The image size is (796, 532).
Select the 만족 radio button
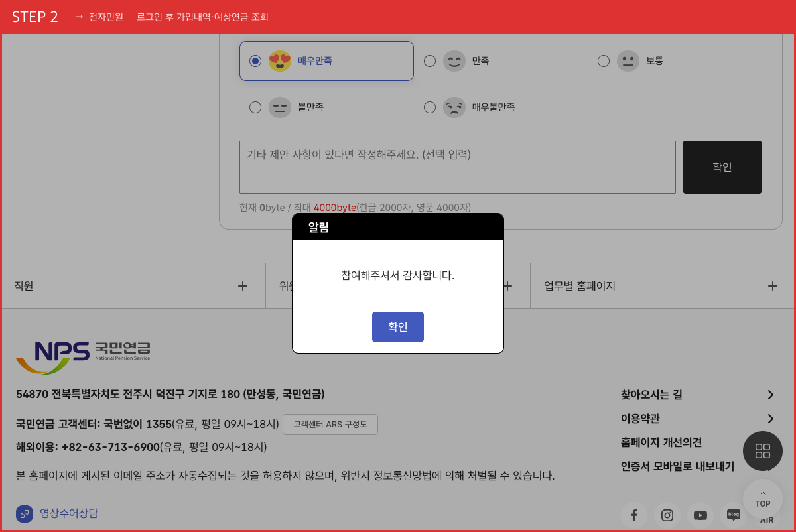tap(430, 61)
